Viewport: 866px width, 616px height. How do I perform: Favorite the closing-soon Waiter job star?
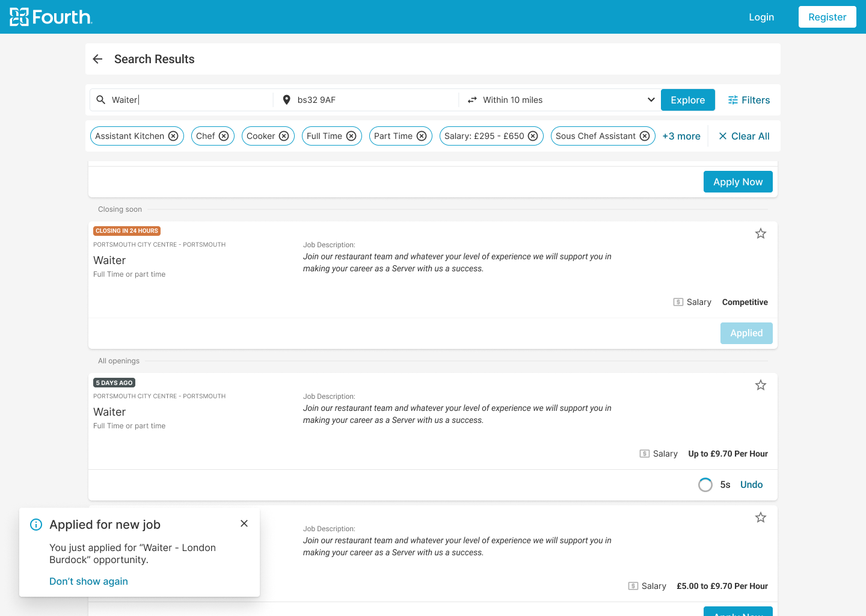point(761,233)
